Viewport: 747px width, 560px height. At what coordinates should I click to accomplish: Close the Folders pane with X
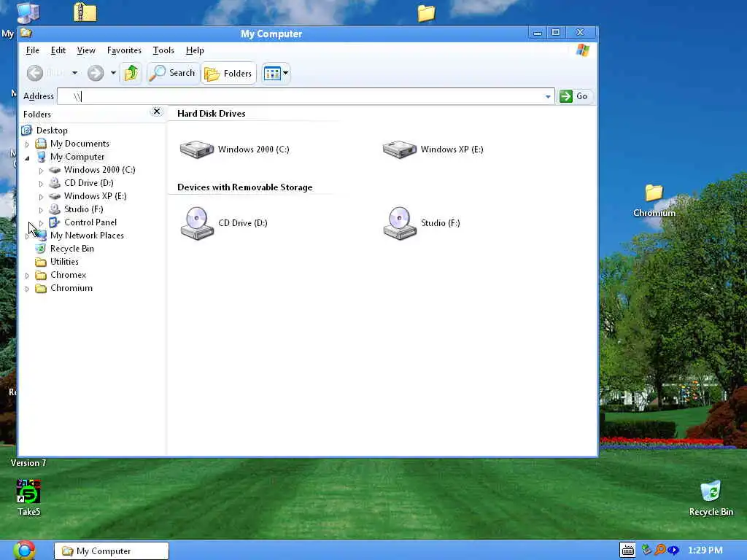point(157,112)
